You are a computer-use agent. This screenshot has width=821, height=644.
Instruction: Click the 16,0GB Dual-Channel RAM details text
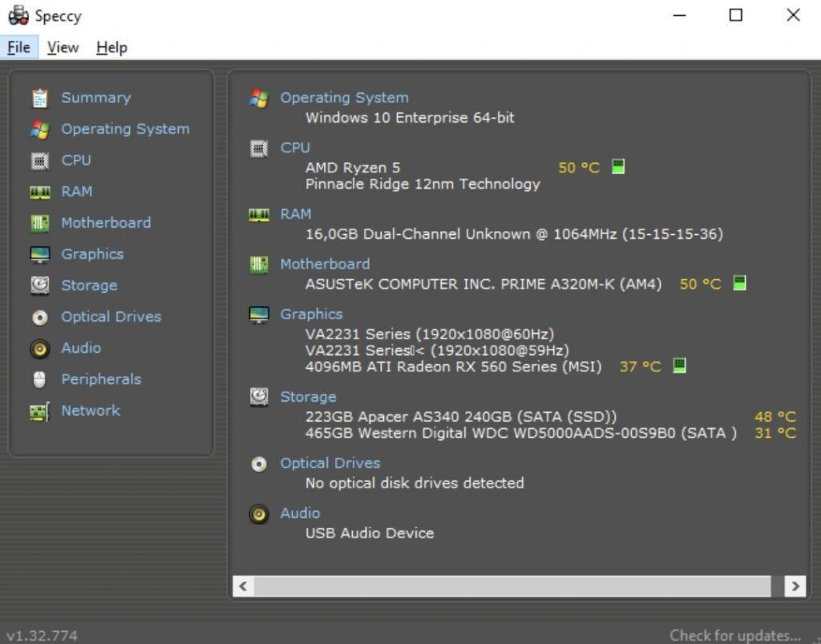pos(514,234)
